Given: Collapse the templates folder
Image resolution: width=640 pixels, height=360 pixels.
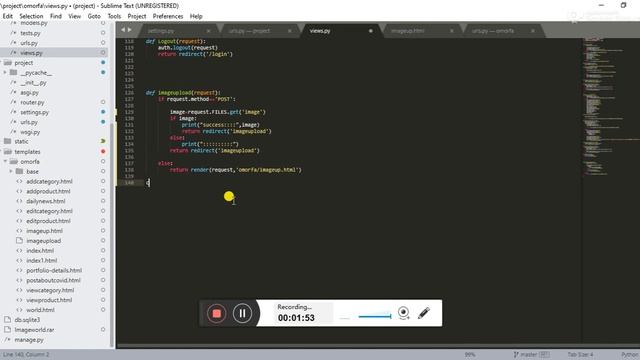Looking at the screenshot, I should (x=27, y=152).
